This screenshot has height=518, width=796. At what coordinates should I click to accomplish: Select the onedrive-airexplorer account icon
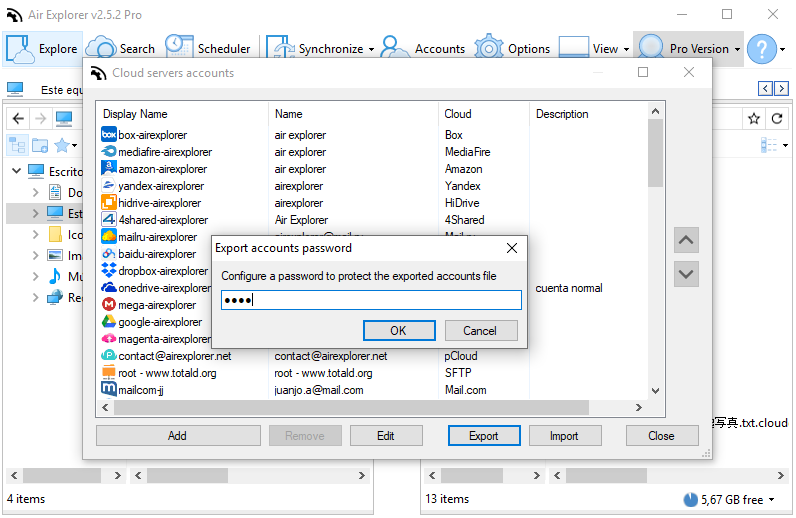[x=109, y=287]
